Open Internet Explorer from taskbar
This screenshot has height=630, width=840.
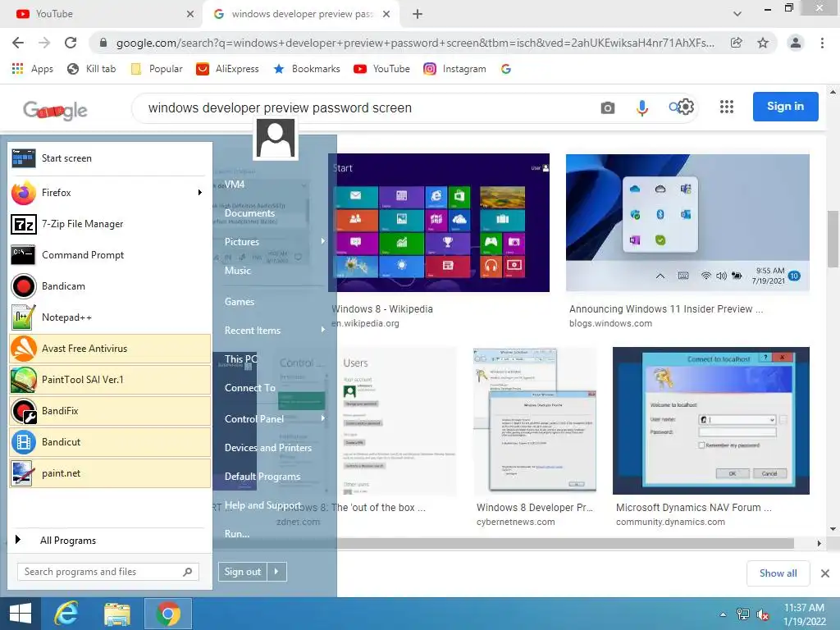66,614
